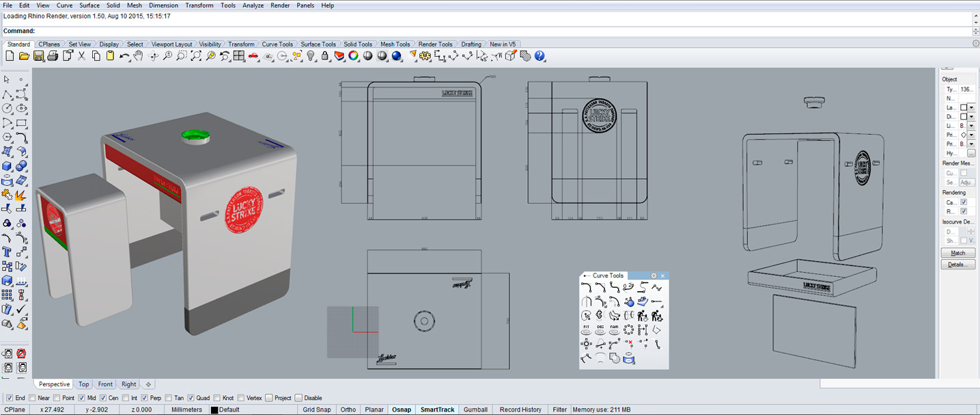The image size is (980, 415).
Task: Switch to the Front viewport tab
Action: coord(105,384)
